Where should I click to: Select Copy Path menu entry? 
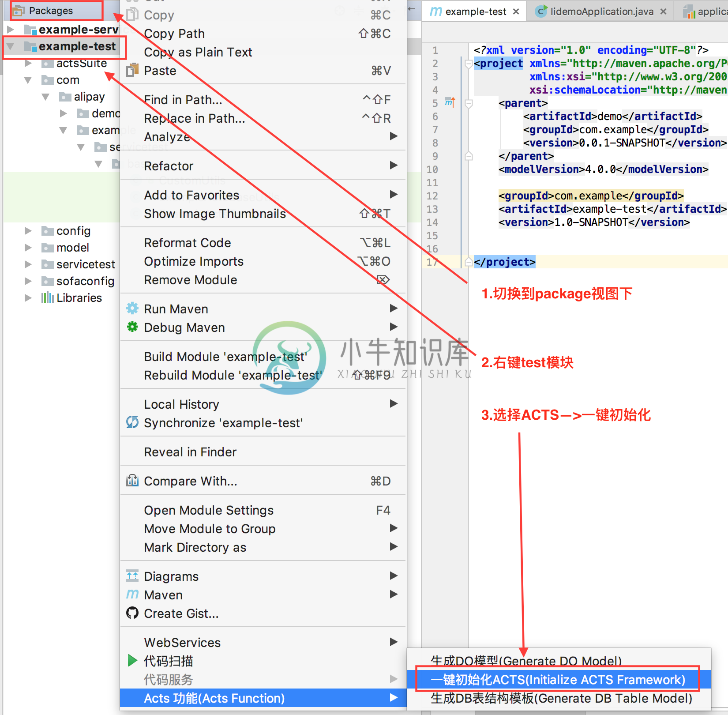point(263,34)
